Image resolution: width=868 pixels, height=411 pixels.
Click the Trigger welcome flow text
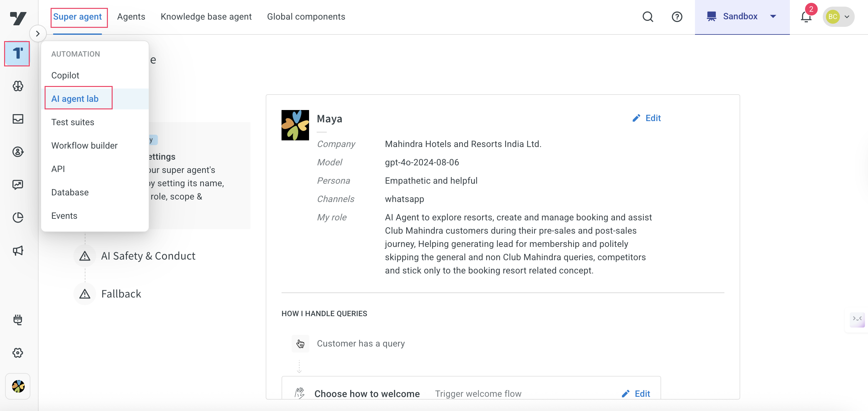[478, 394]
